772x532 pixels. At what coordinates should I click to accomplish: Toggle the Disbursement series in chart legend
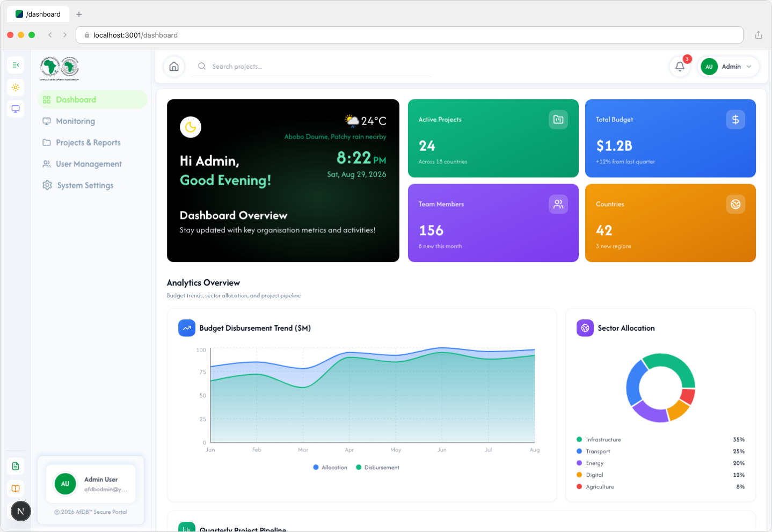[x=378, y=468]
